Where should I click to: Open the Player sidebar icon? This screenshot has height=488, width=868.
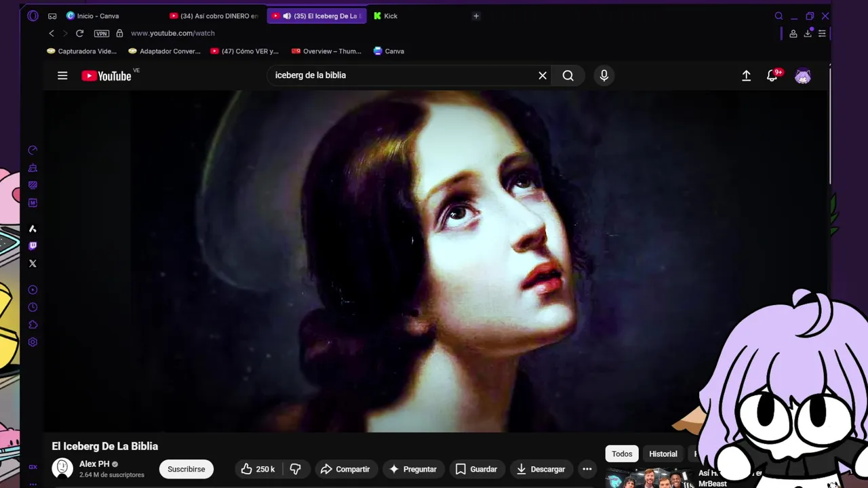33,290
